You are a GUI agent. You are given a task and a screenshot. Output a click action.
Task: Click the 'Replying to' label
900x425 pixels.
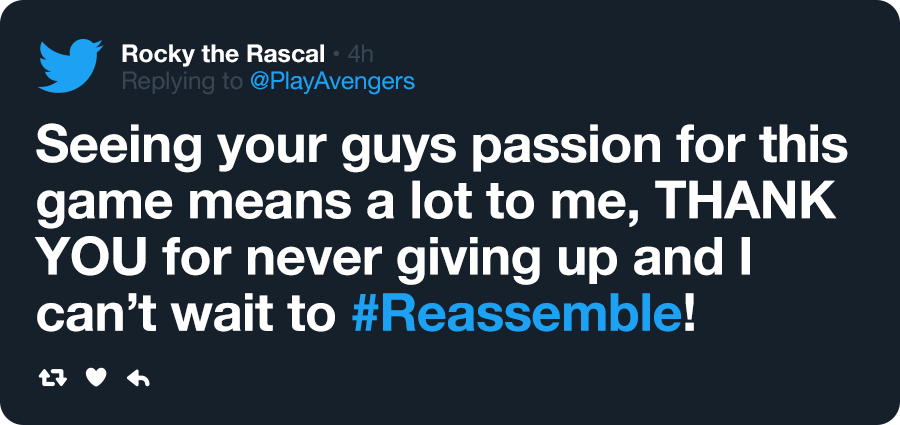pos(183,82)
